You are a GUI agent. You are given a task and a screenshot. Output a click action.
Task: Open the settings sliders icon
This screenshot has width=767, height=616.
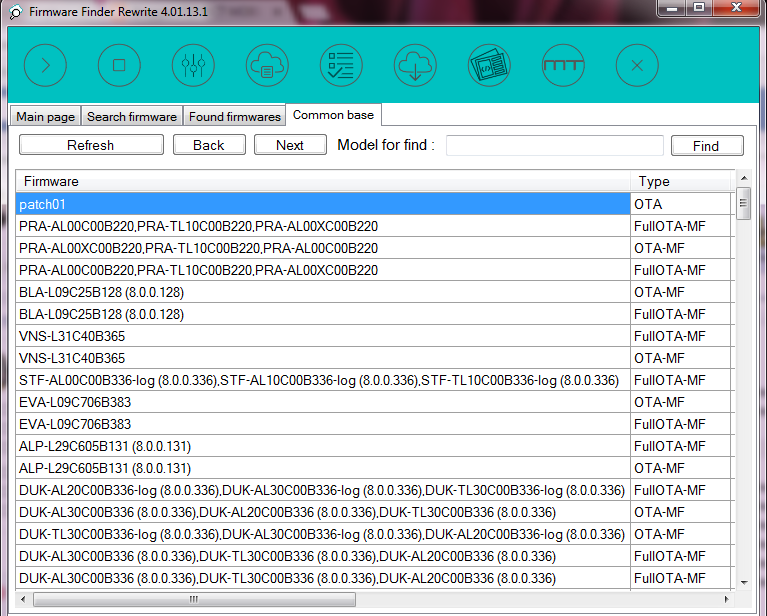(x=193, y=65)
